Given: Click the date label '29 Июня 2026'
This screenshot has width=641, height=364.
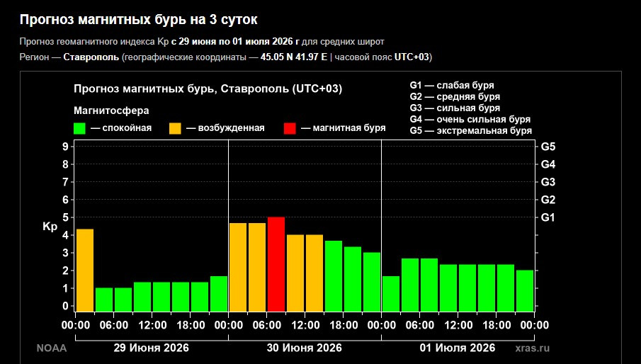Looking at the screenshot, I should [x=152, y=348].
